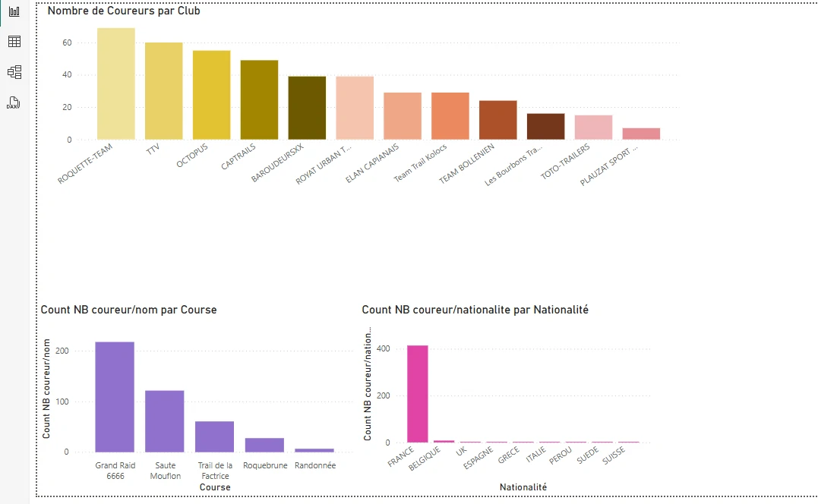Click the Roquebrune bar in the course chart
818x504 pixels.
[x=264, y=445]
